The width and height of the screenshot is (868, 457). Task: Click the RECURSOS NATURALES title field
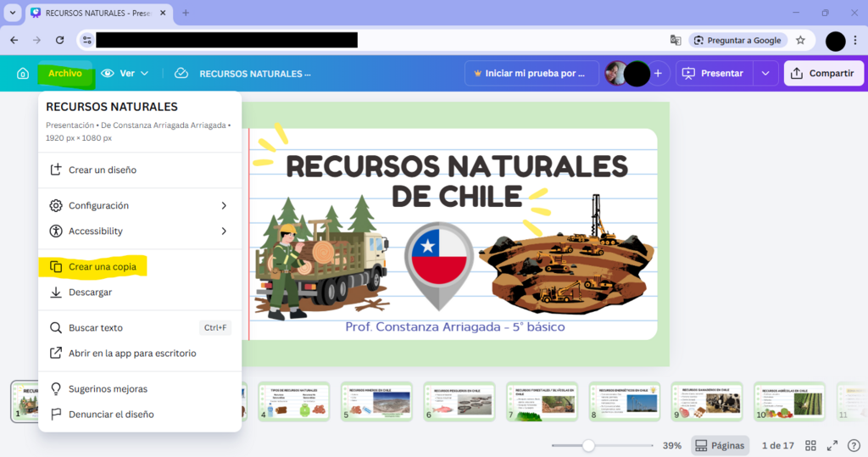[x=254, y=74]
